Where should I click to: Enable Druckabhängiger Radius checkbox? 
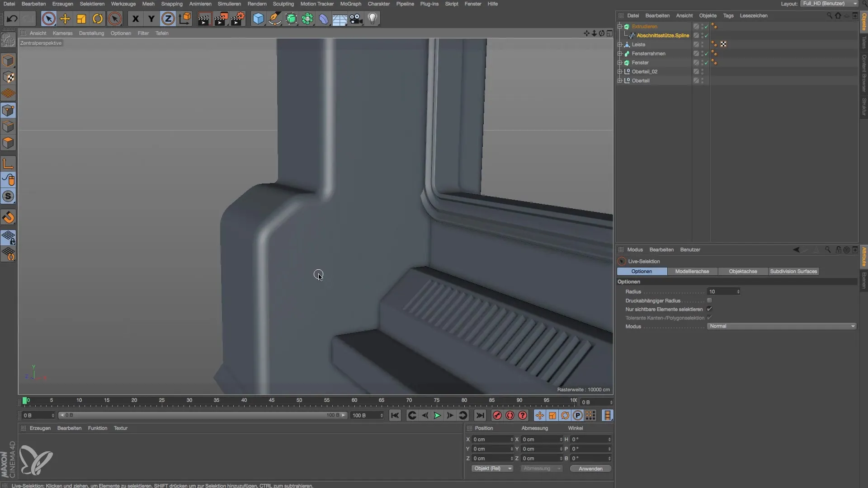click(x=709, y=300)
